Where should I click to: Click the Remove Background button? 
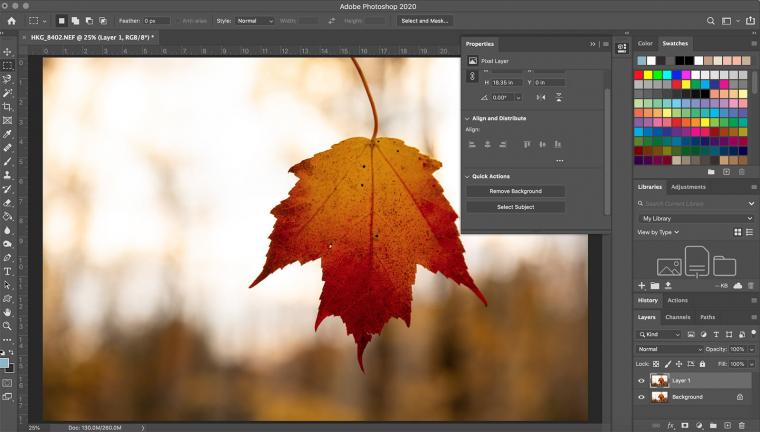pos(515,191)
